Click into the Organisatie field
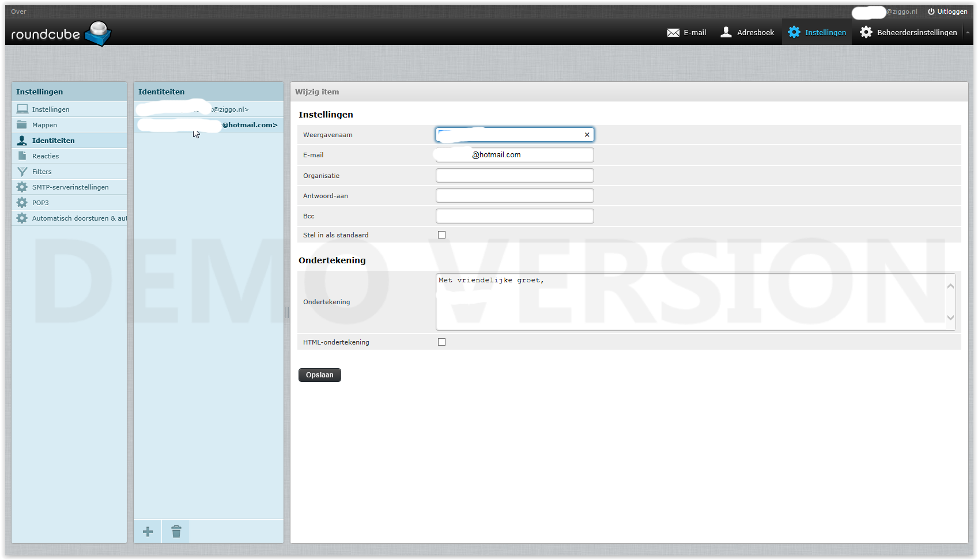This screenshot has width=978, height=560. (x=515, y=175)
